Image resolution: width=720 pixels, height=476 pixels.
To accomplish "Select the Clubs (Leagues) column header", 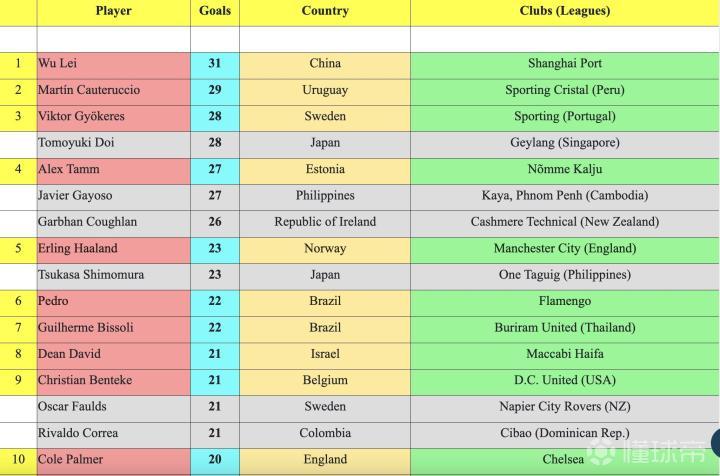I will coord(564,11).
